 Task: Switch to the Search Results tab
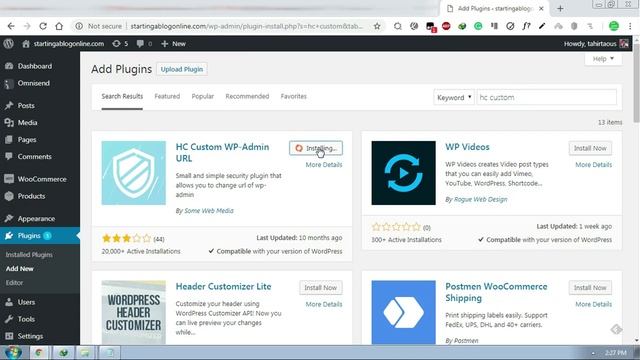pos(122,97)
